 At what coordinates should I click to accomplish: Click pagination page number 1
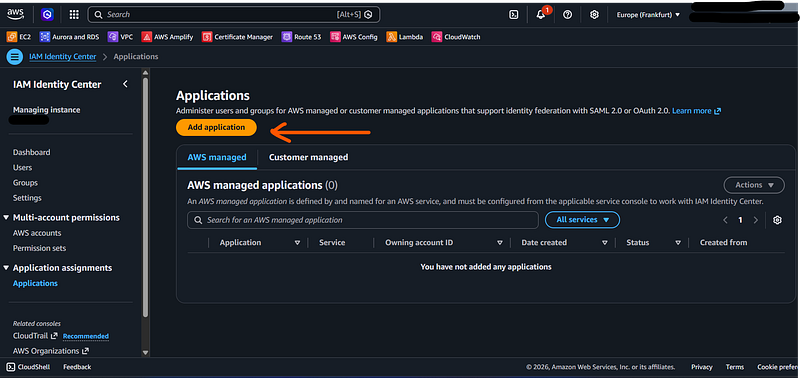pos(740,220)
